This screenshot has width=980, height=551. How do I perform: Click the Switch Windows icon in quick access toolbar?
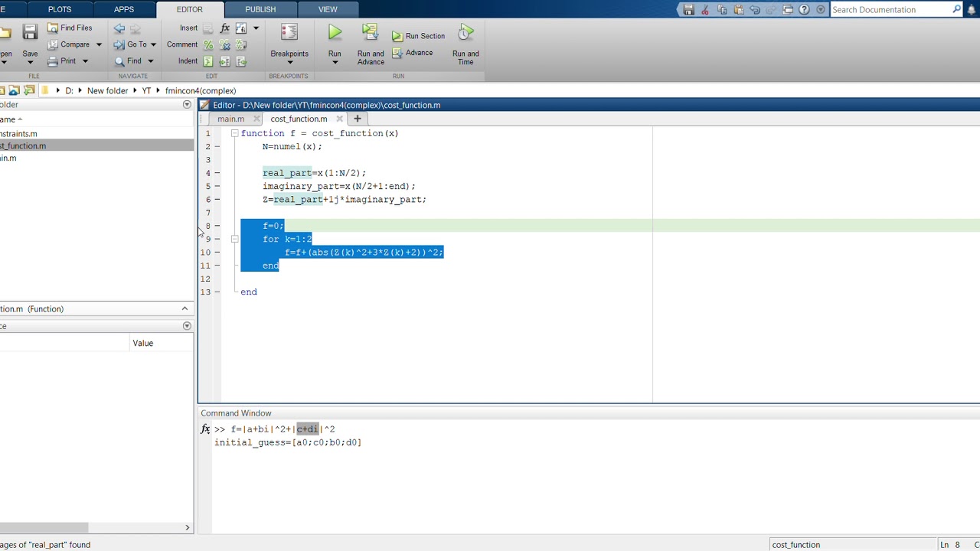[x=789, y=10]
